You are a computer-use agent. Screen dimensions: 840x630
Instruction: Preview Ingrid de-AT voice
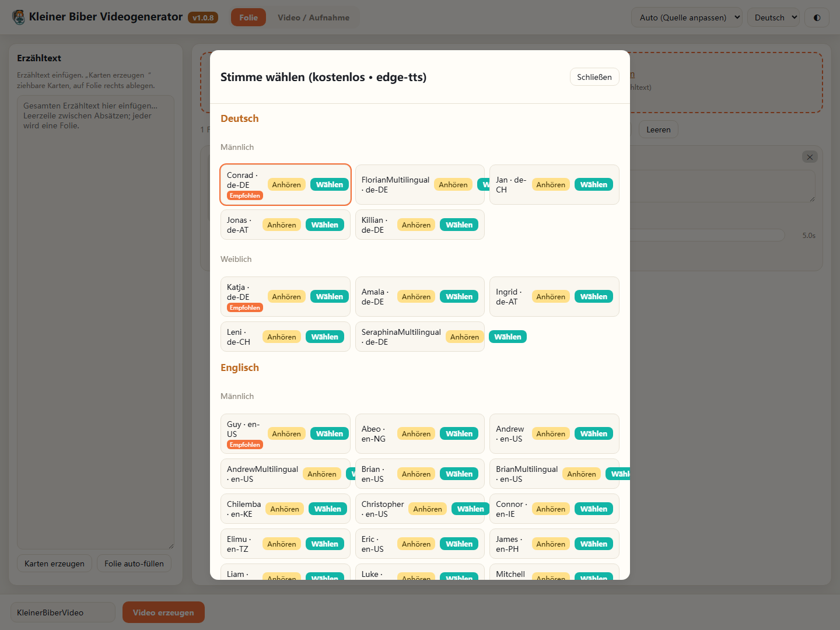tap(551, 297)
